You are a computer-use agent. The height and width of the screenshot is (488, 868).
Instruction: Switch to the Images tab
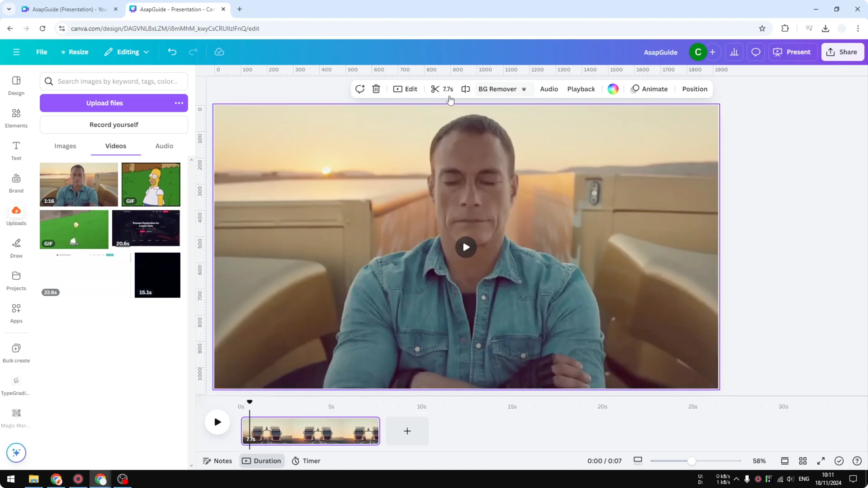[65, 146]
